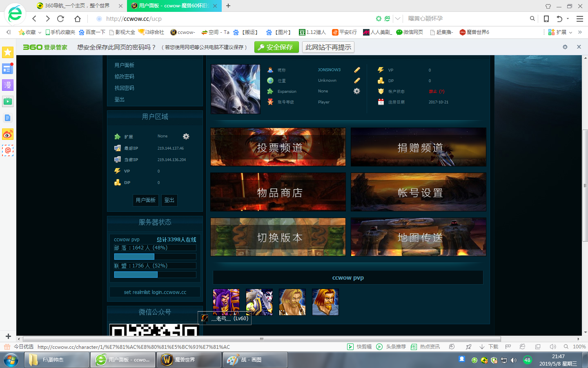Click the browser home icon

[x=77, y=18]
